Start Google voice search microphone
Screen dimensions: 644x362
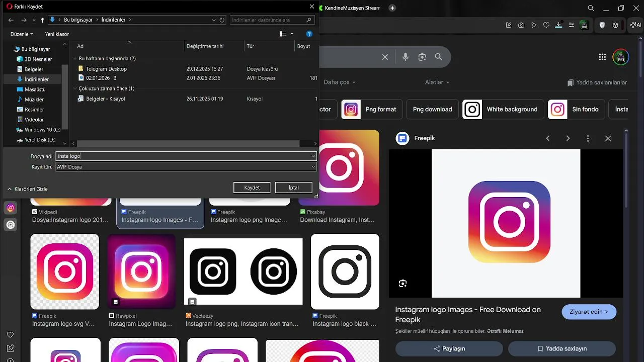pos(406,57)
